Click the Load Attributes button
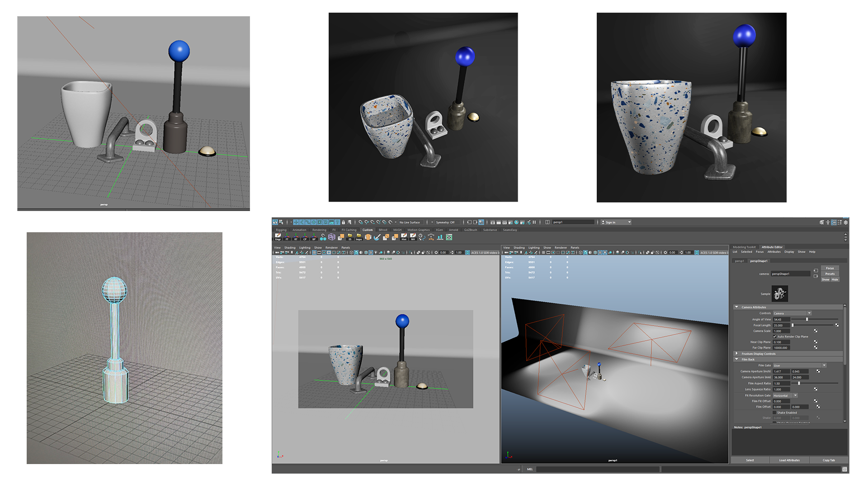Image resolution: width=868 pixels, height=488 pixels. [x=789, y=460]
